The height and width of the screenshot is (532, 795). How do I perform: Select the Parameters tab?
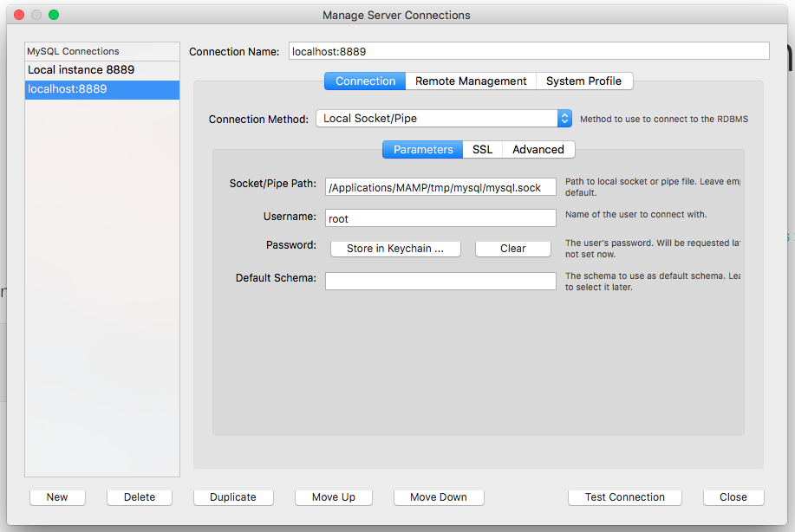(423, 150)
